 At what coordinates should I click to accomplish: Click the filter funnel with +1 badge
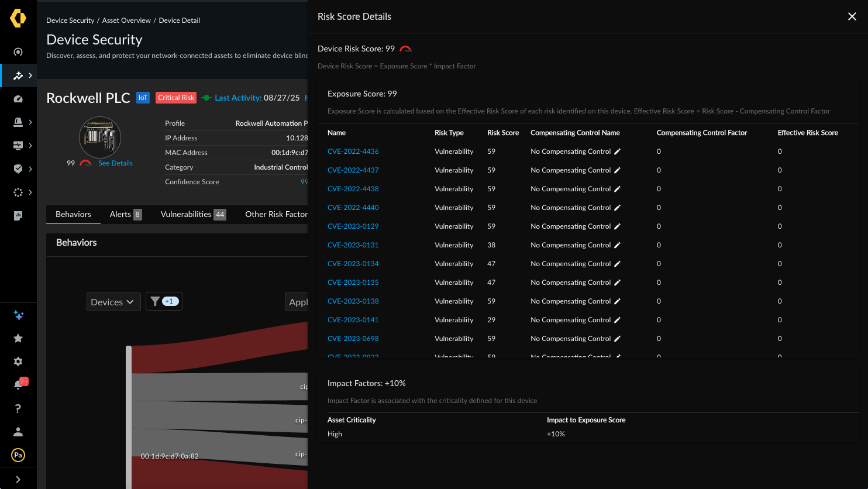[x=164, y=301]
